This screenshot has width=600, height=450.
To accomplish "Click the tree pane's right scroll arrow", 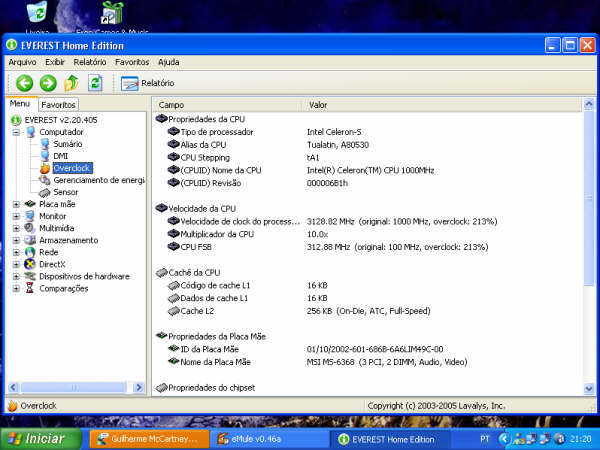I will [x=139, y=388].
